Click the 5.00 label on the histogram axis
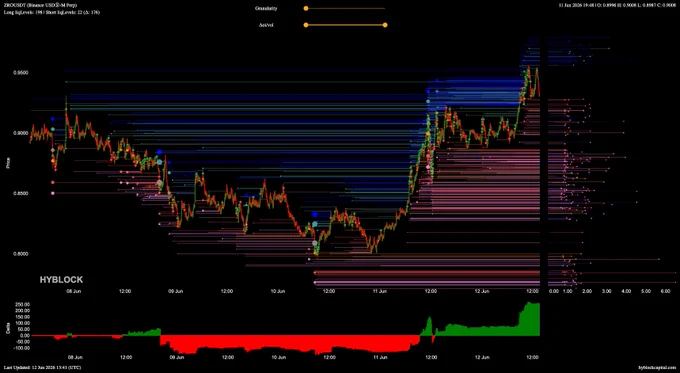This screenshot has width=680, height=373. (646, 291)
